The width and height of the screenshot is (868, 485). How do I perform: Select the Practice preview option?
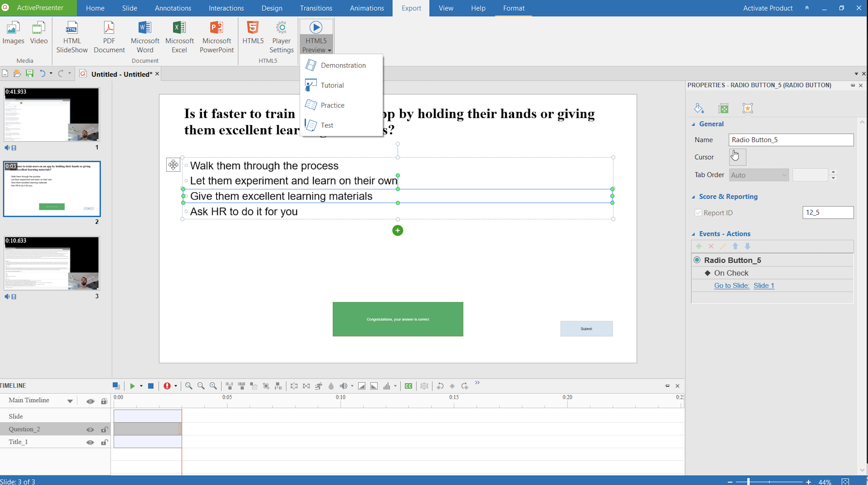coord(333,105)
